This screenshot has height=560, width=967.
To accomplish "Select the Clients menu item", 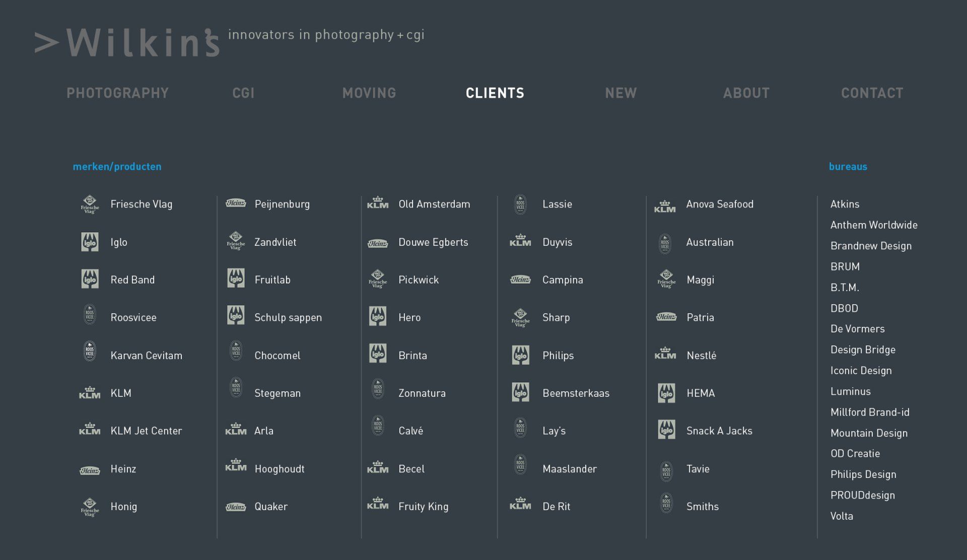I will (x=495, y=93).
